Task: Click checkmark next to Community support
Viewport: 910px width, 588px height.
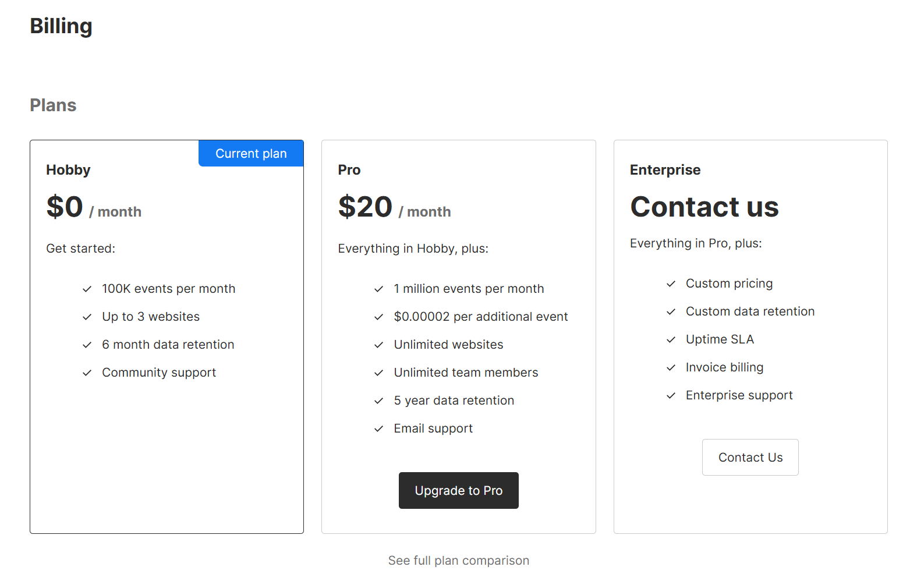Action: point(87,373)
